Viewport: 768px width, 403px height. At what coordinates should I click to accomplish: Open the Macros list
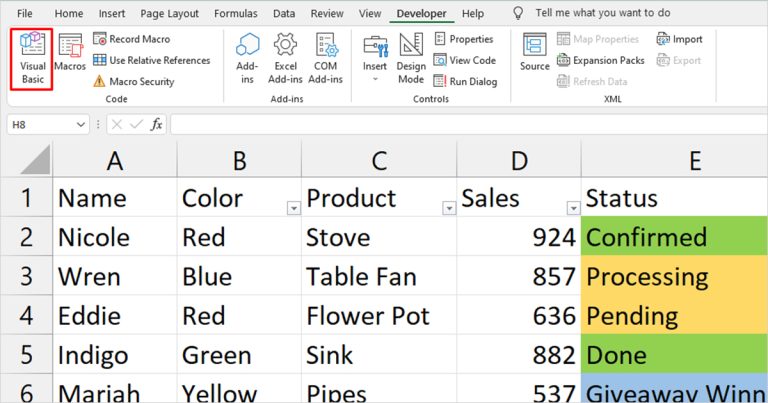pos(70,52)
